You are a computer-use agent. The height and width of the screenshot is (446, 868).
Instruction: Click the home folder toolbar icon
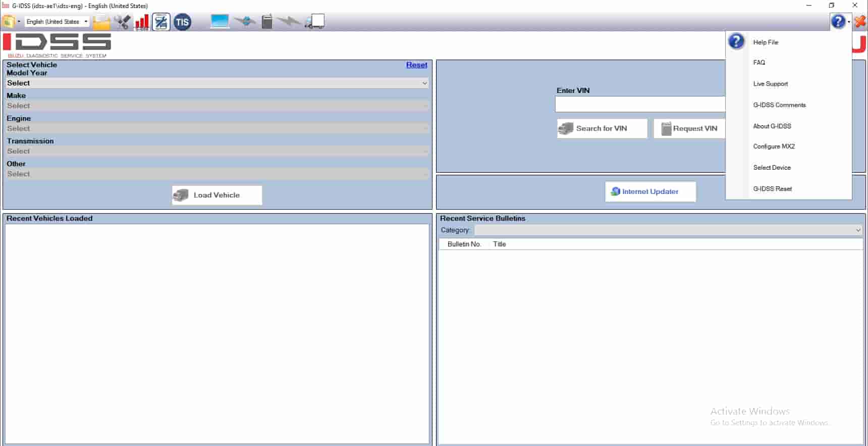(x=8, y=22)
